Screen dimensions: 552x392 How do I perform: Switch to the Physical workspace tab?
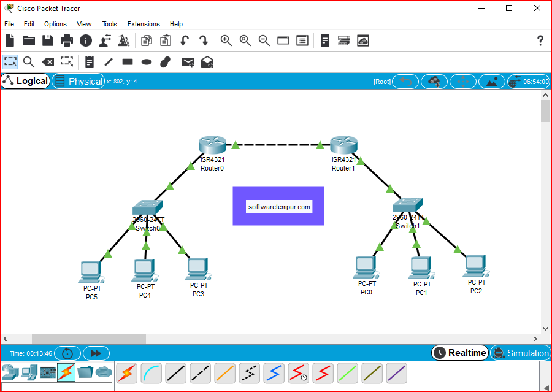tap(79, 82)
